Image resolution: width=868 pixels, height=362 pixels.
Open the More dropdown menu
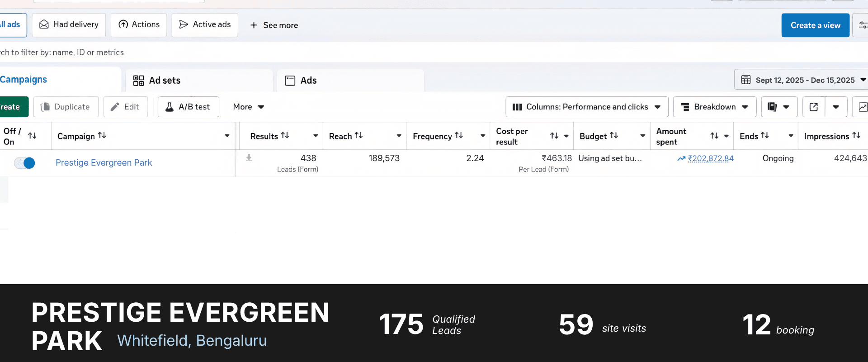248,107
